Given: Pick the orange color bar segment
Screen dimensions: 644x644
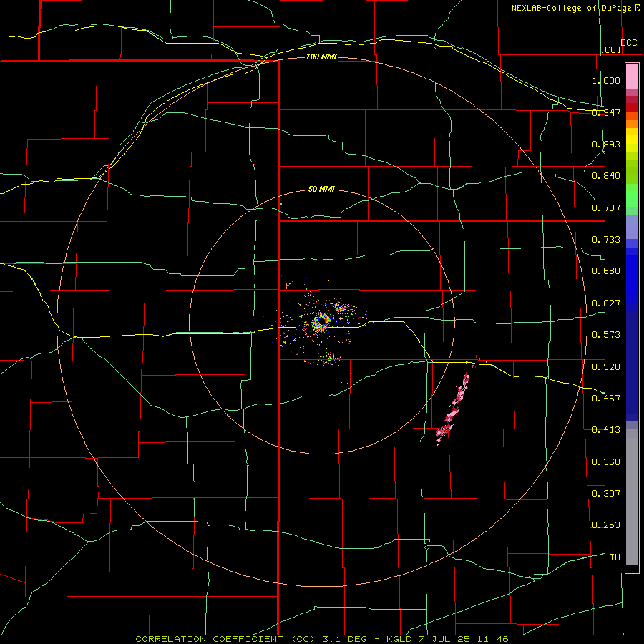Looking at the screenshot, I should pos(632,124).
